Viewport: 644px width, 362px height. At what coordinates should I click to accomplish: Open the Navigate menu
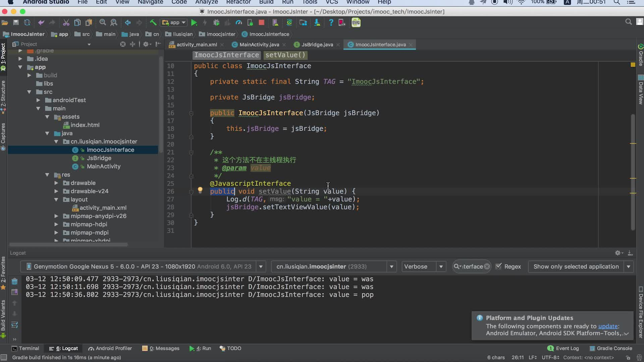click(150, 2)
